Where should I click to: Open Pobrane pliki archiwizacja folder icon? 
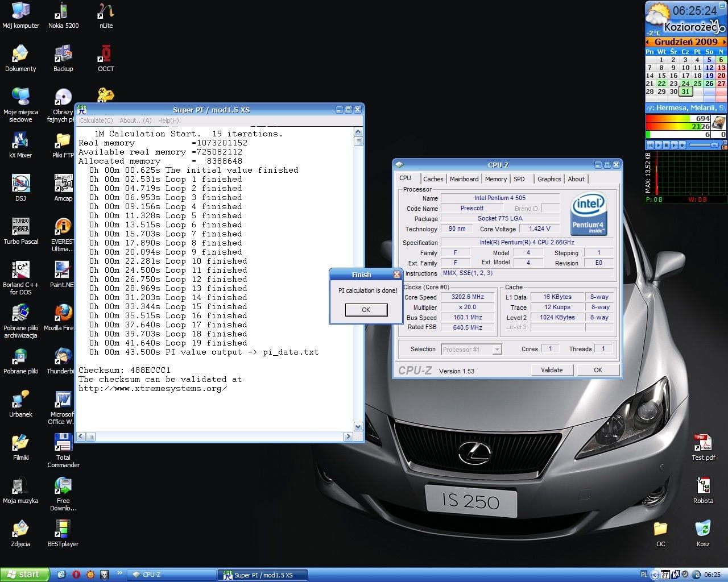(x=20, y=322)
